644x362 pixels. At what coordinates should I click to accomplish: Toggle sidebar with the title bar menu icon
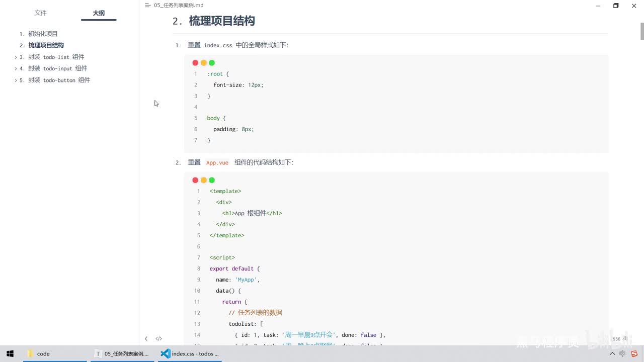(147, 5)
